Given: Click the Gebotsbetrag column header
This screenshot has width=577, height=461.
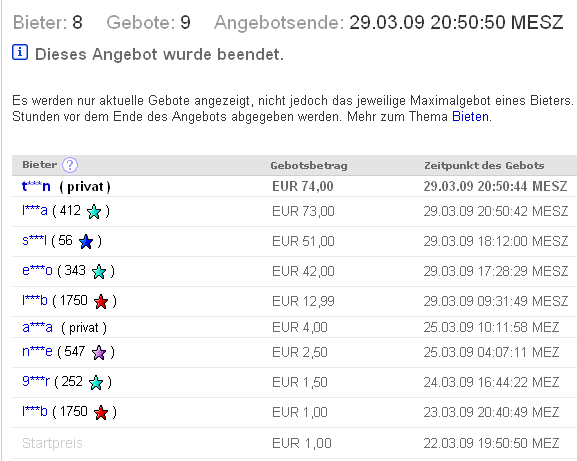Looking at the screenshot, I should click(309, 166).
